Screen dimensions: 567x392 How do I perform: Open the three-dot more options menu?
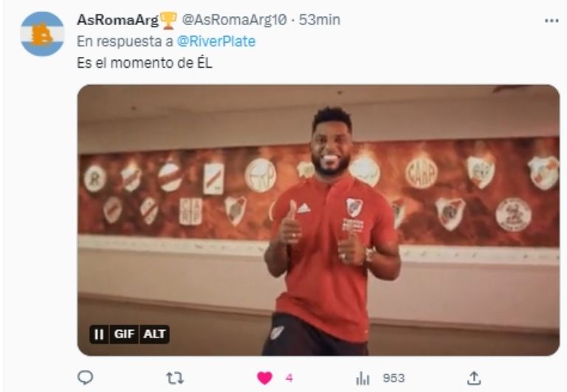coord(551,21)
